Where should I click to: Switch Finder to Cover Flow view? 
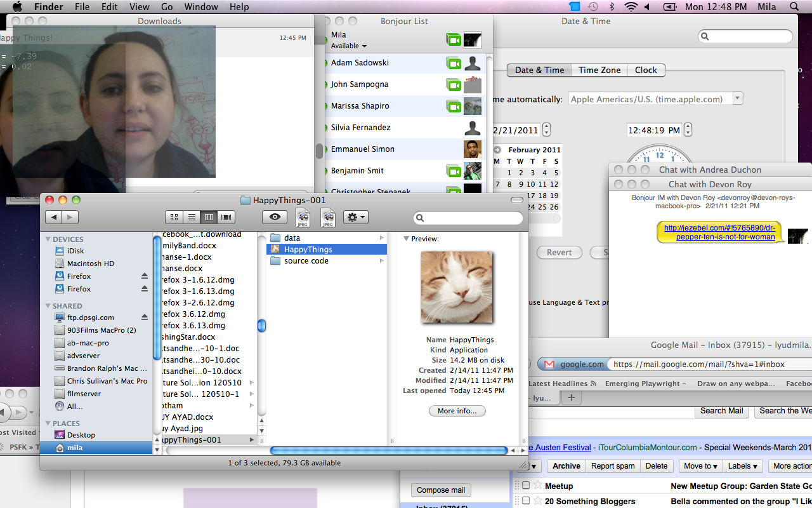click(x=226, y=217)
